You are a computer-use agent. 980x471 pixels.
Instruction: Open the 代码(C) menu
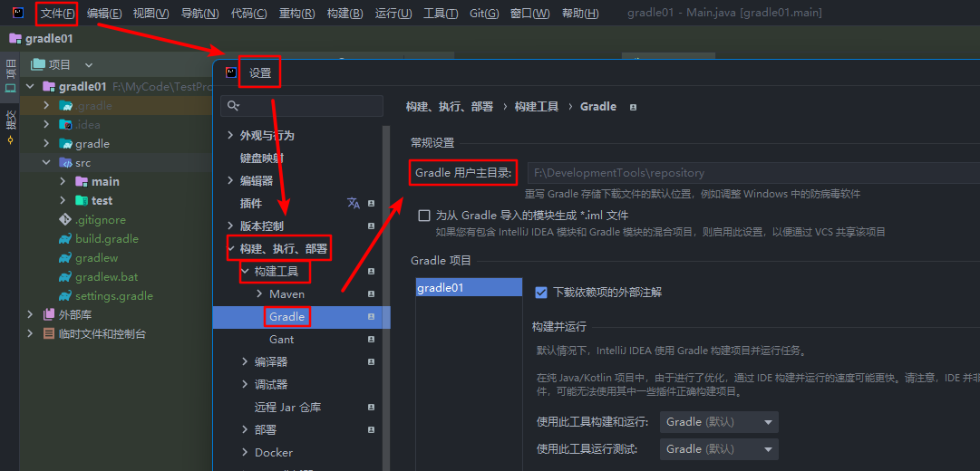[248, 13]
